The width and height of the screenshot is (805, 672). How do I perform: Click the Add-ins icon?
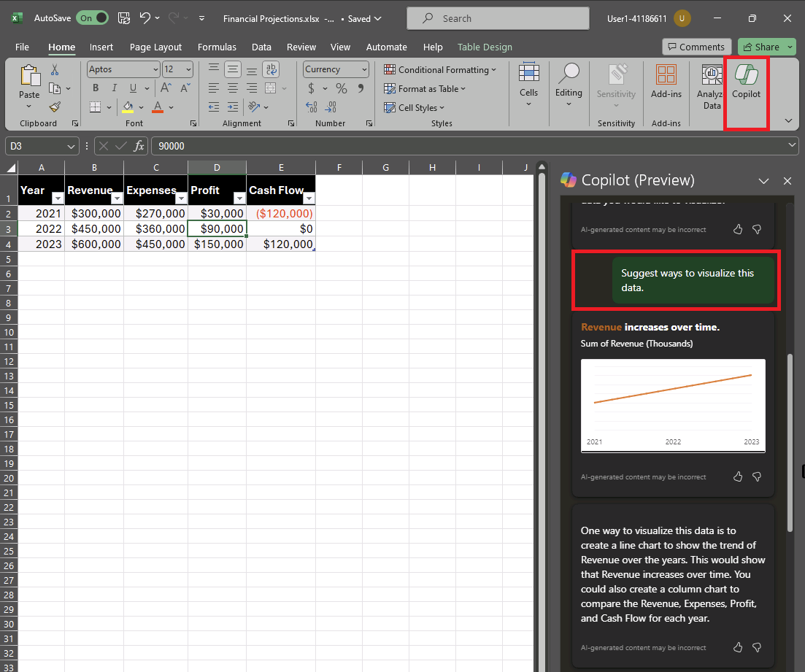(666, 82)
